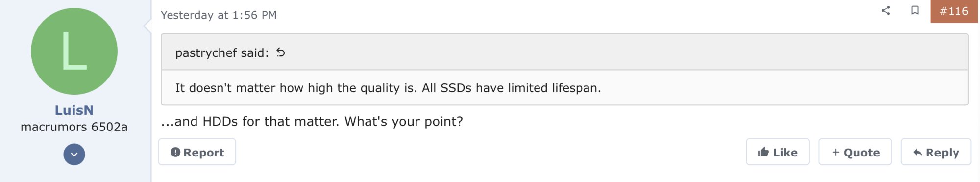This screenshot has width=980, height=182.
Task: Click the exclamation icon in Report
Action: click(x=175, y=152)
